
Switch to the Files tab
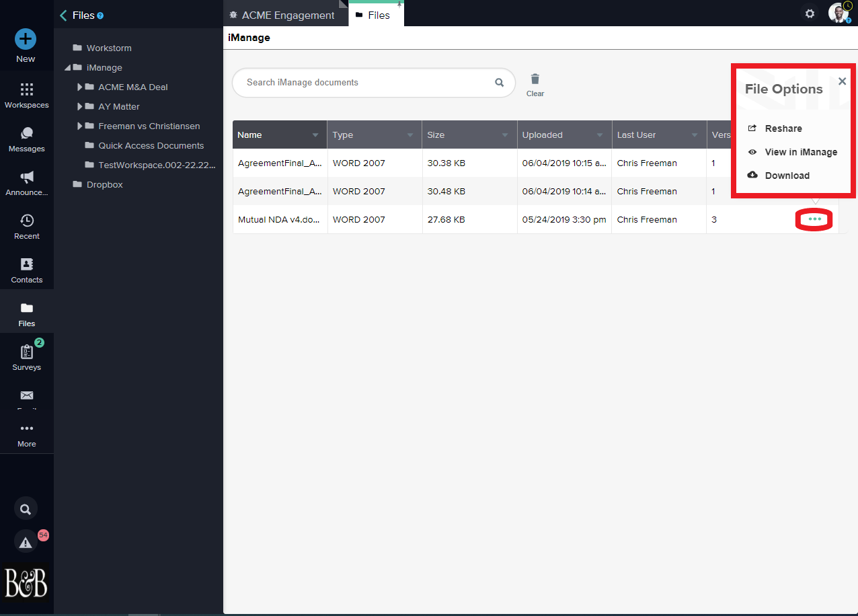point(376,15)
